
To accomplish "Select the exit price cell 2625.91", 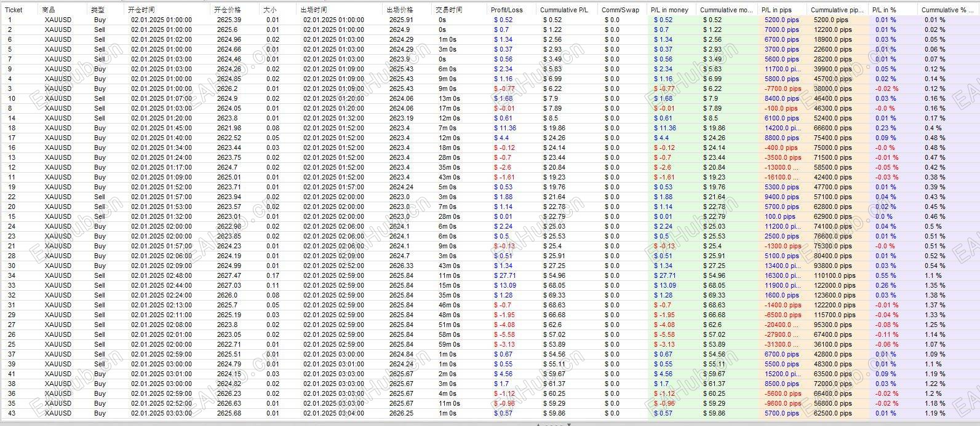I will (401, 20).
